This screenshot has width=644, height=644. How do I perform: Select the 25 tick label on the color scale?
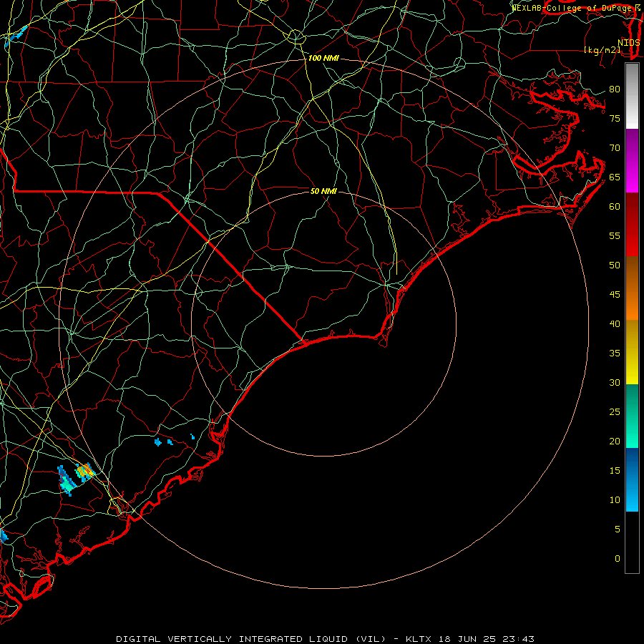click(615, 412)
